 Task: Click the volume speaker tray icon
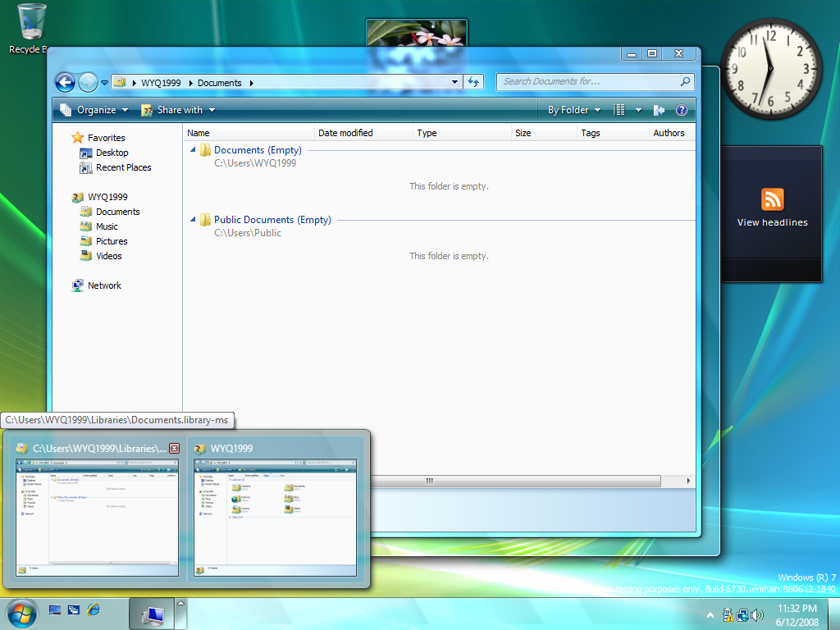tap(757, 614)
